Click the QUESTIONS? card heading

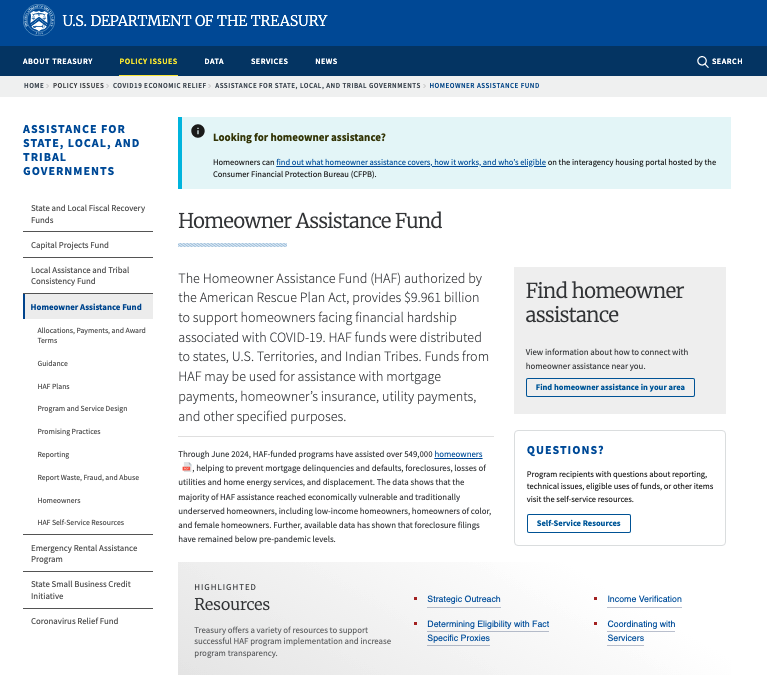[x=565, y=450]
